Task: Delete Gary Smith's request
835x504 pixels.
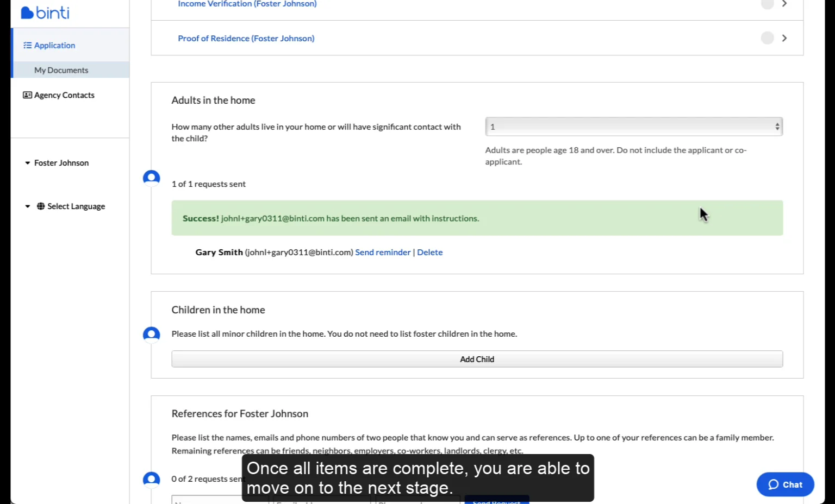Action: tap(429, 252)
